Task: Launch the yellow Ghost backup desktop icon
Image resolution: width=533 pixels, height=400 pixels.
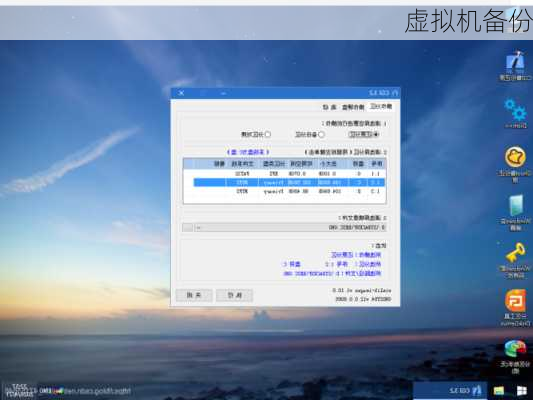Action: 515,164
